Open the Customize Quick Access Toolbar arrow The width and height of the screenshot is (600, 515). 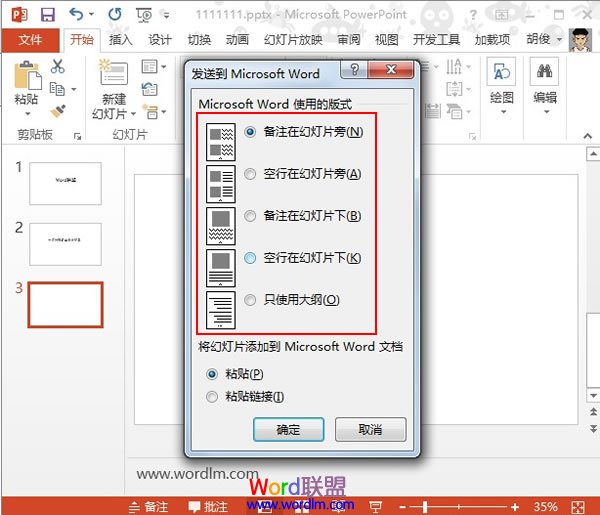[x=166, y=15]
